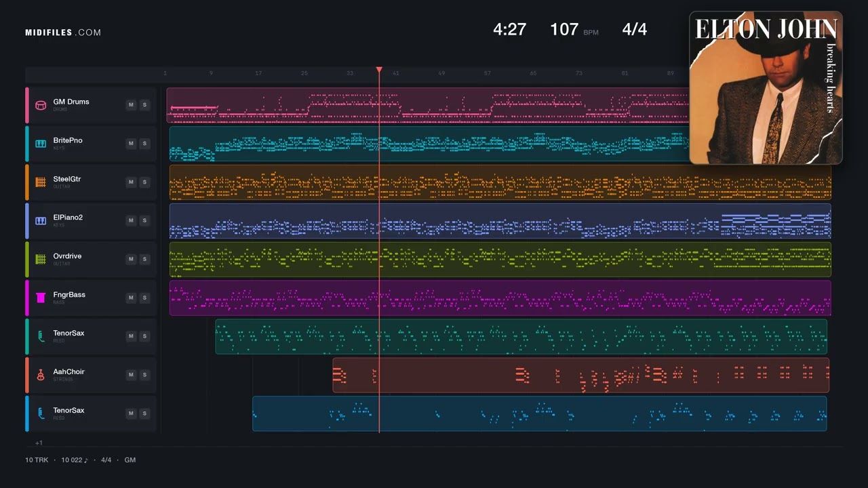The width and height of the screenshot is (868, 488).
Task: Click the GM Drums drum icon
Action: (41, 105)
